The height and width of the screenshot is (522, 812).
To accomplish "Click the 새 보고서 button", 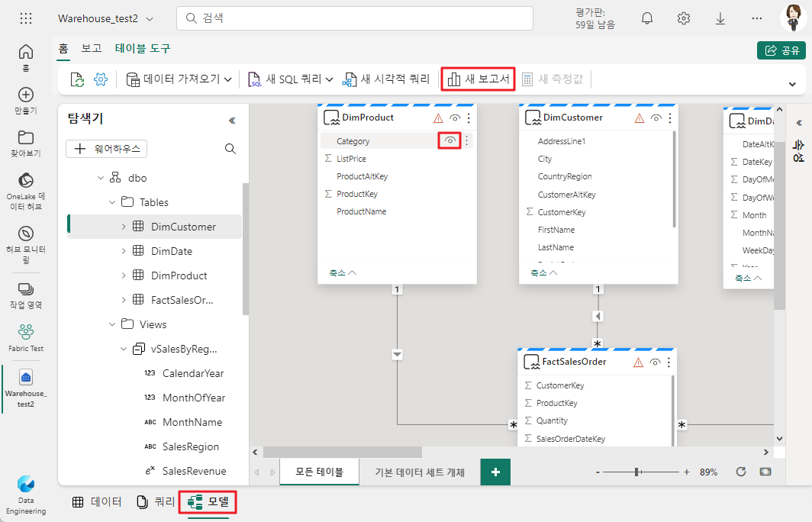I will [x=478, y=79].
